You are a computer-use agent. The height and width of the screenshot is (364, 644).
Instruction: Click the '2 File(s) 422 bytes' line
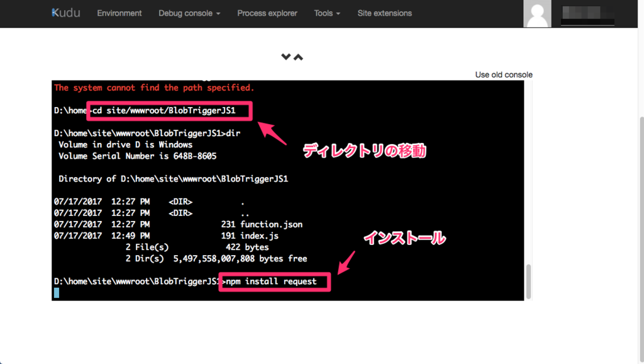click(x=197, y=247)
